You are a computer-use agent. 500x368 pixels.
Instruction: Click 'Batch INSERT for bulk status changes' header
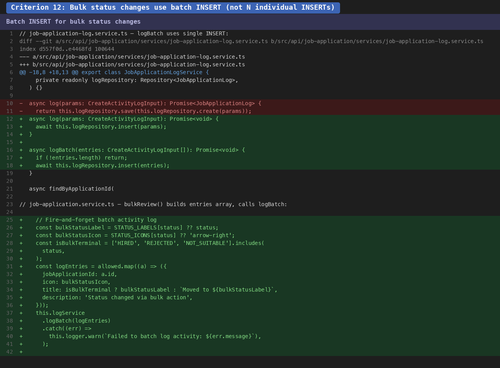pyautogui.click(x=73, y=22)
